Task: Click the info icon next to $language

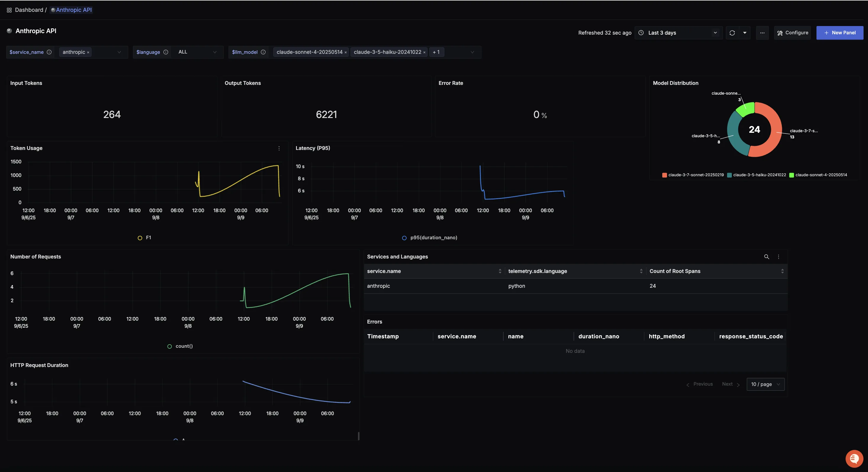Action: [x=166, y=52]
